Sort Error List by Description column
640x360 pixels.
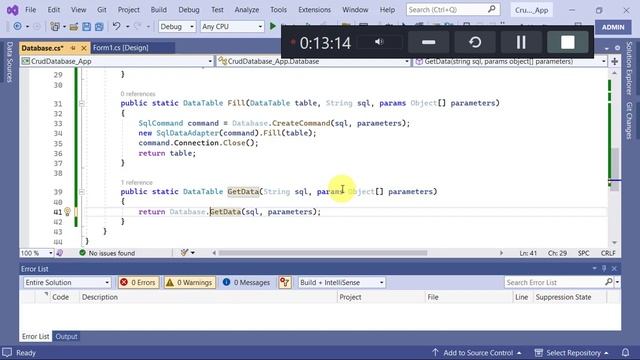(x=208, y=297)
